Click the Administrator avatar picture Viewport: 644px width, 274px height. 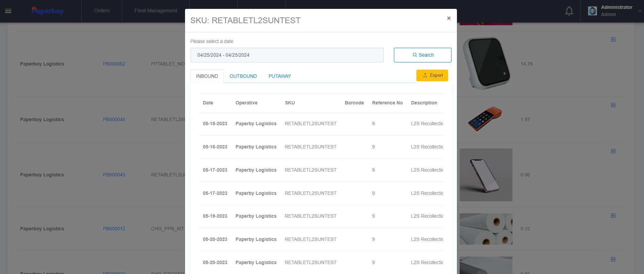point(593,11)
